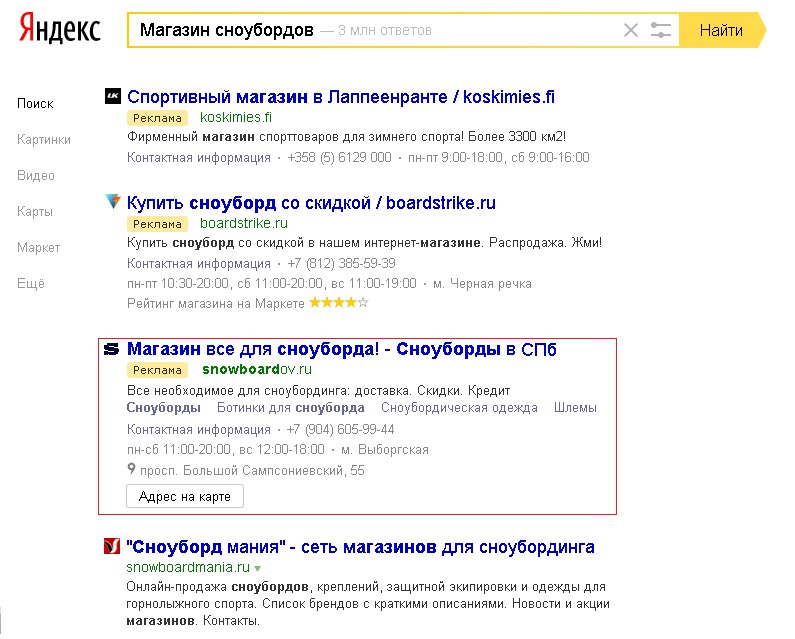Click the Яндекс logo
Viewport: 795px width, 639px height.
[60, 30]
